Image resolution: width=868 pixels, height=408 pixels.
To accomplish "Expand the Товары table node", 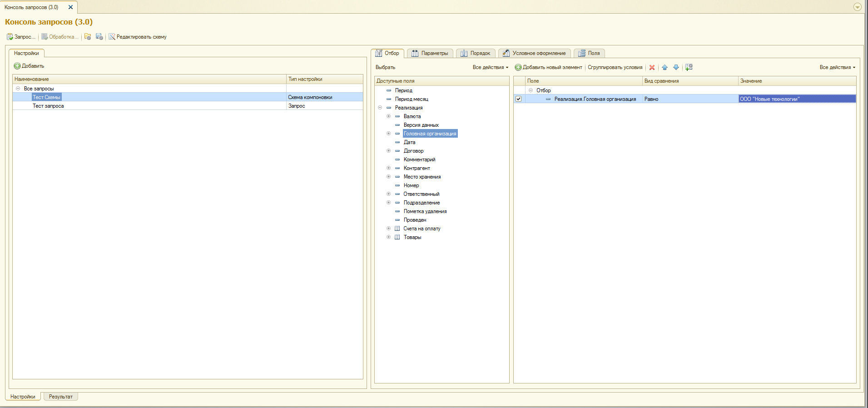I will (x=389, y=237).
